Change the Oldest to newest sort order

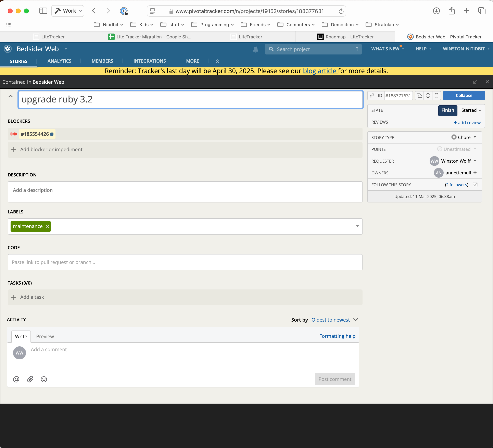(x=334, y=320)
